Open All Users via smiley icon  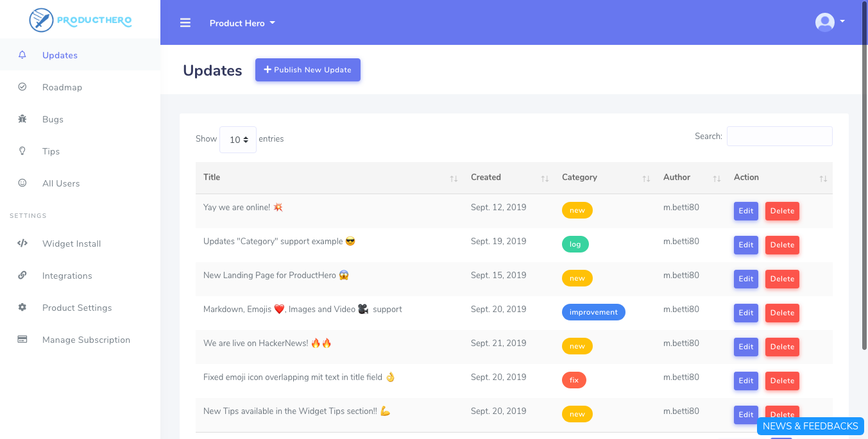tap(22, 183)
